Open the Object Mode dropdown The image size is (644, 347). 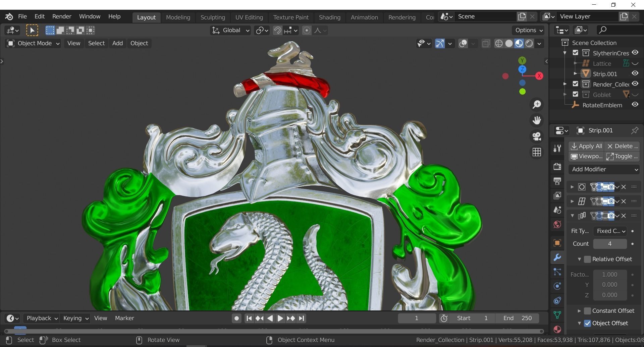click(x=33, y=43)
